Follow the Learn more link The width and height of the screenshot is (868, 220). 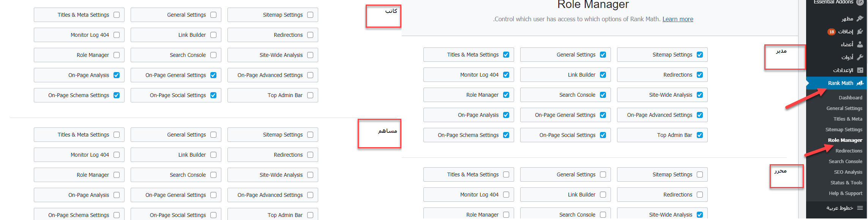pyautogui.click(x=678, y=19)
